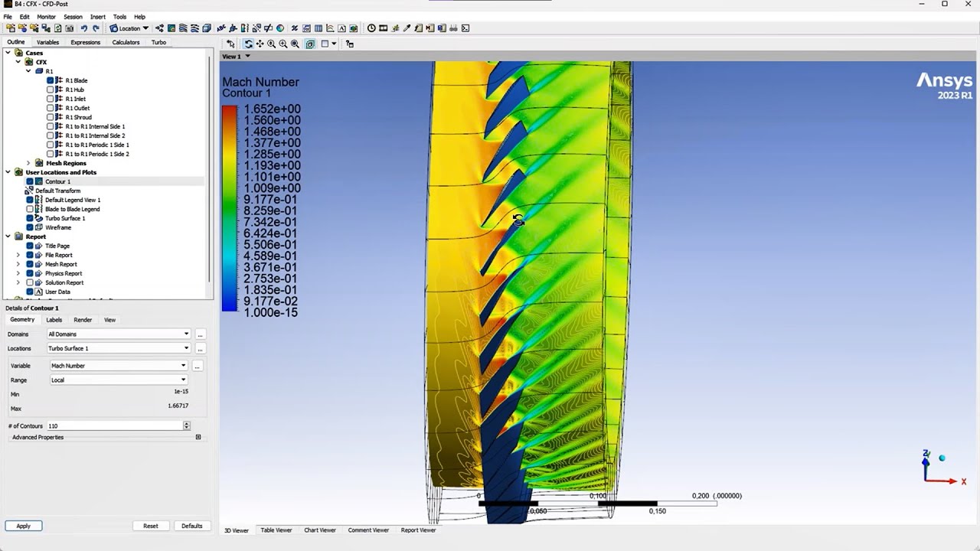Insert a Text object from toolbar
980x551 pixels.
click(221, 28)
